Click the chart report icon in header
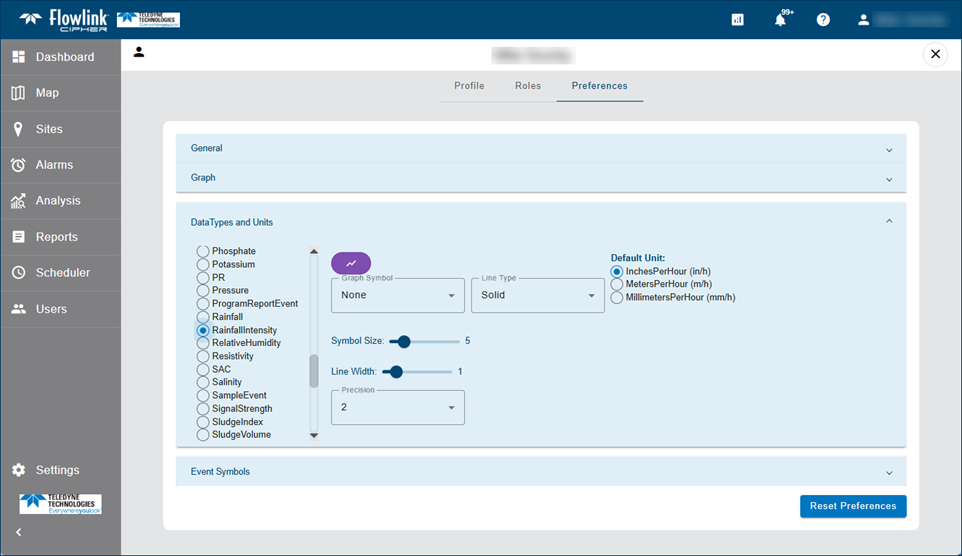Screen dimensions: 962x556 click(x=737, y=20)
